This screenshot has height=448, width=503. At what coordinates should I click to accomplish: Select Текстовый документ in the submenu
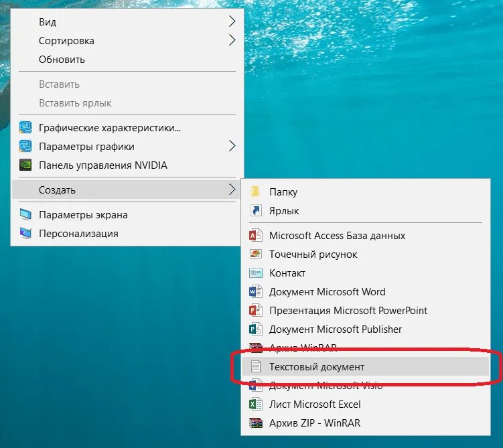click(366, 366)
